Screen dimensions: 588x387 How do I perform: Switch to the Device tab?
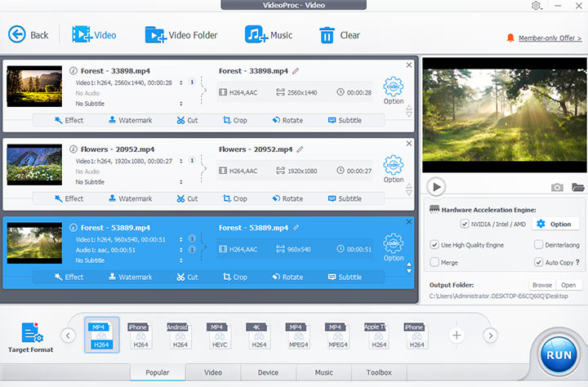pos(268,372)
